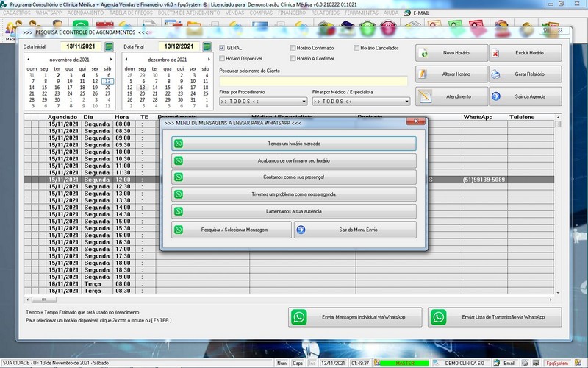Open the WHATSAPP menu
Image resolution: width=588 pixels, height=368 pixels.
(x=49, y=13)
